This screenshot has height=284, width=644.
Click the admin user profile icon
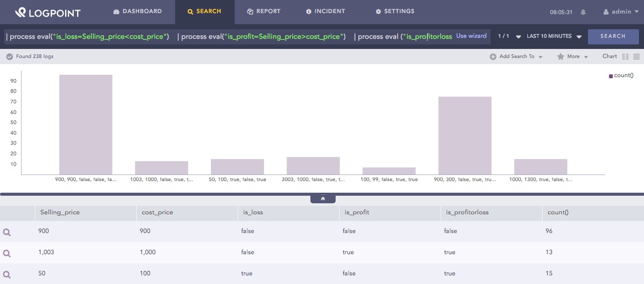point(606,12)
